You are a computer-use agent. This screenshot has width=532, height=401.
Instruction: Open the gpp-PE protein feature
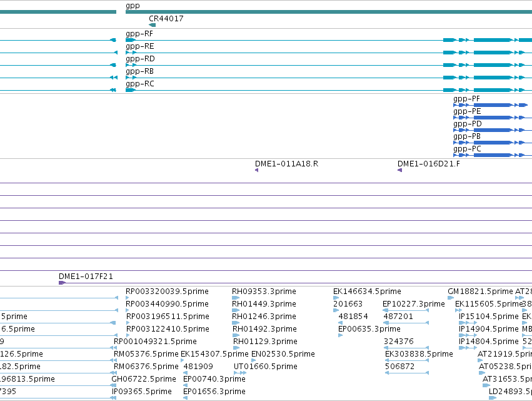coord(467,111)
